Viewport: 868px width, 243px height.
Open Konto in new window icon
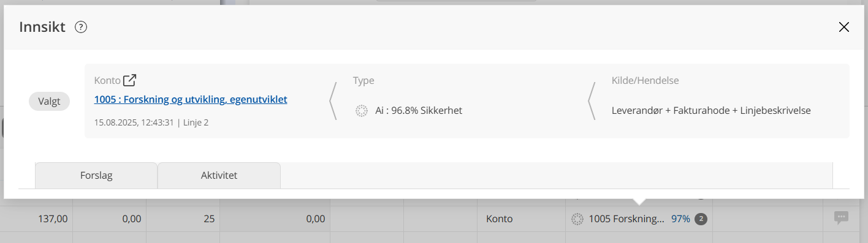(x=130, y=80)
